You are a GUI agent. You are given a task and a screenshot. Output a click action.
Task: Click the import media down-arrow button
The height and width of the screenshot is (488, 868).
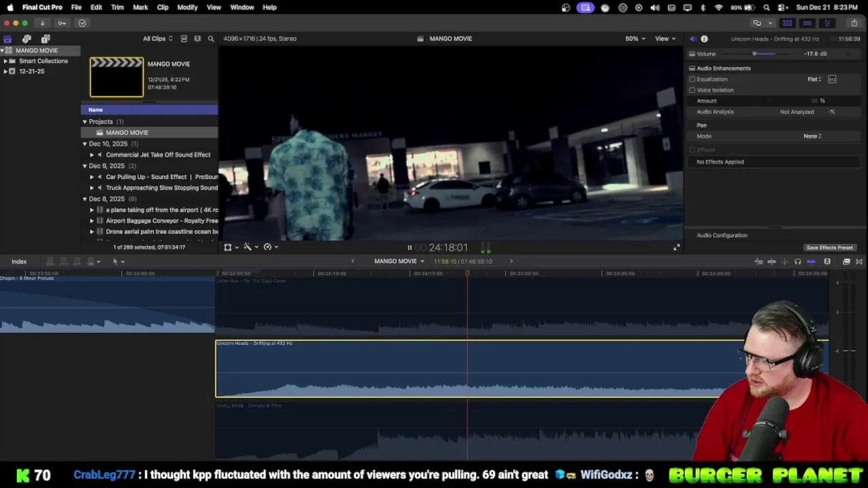coord(42,23)
